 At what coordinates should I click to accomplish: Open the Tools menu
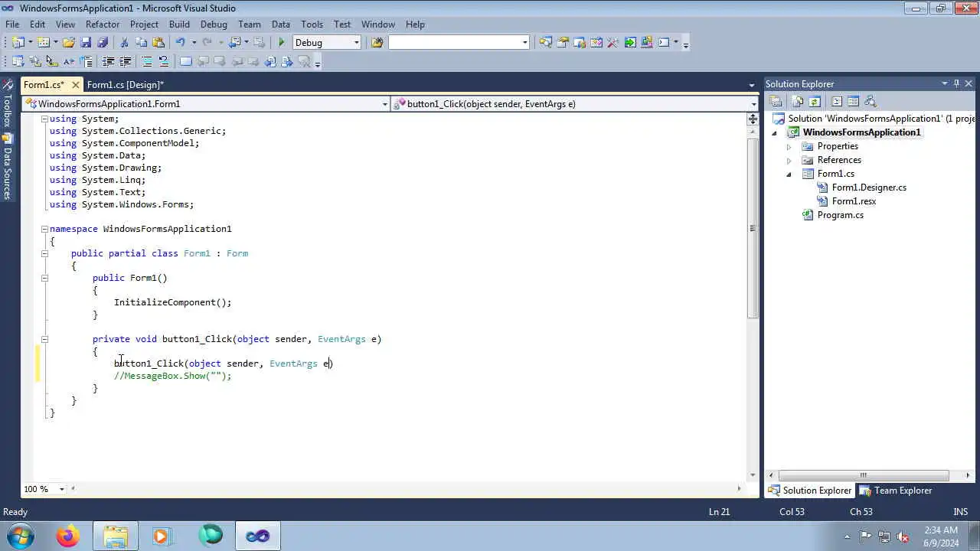click(312, 24)
